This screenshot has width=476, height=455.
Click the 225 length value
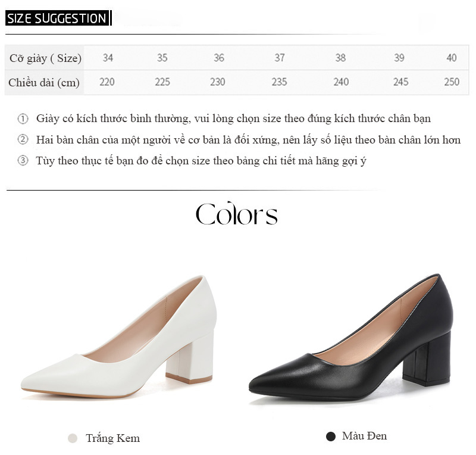162,82
